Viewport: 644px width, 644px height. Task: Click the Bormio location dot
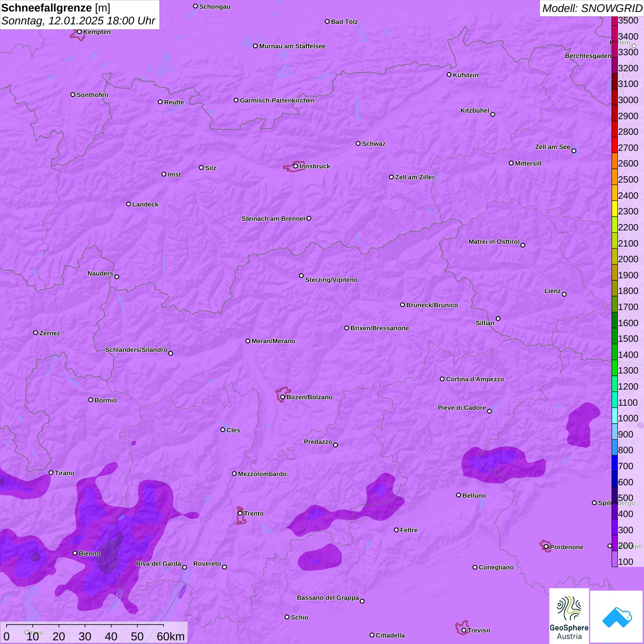click(x=91, y=400)
